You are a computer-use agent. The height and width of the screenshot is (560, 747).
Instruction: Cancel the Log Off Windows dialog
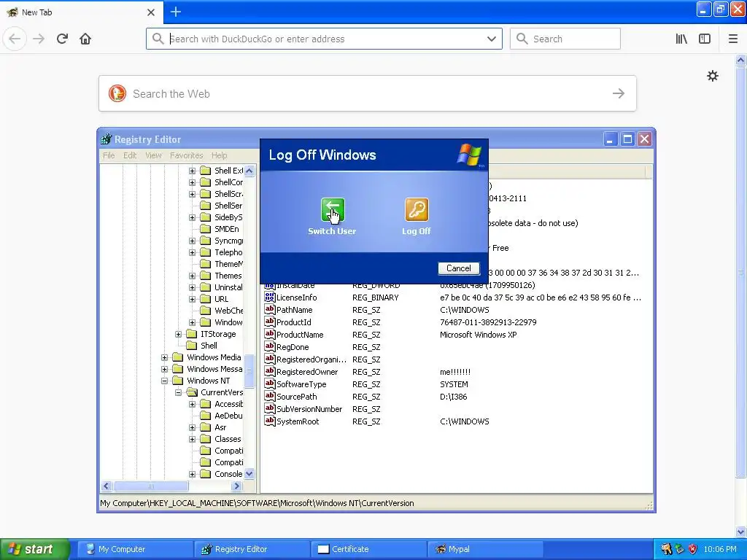click(x=458, y=268)
